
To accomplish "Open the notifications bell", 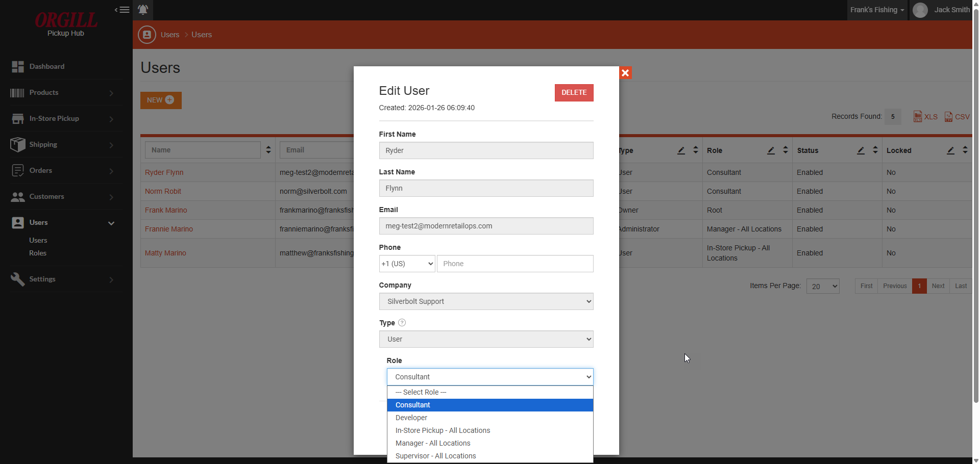I will tap(143, 10).
